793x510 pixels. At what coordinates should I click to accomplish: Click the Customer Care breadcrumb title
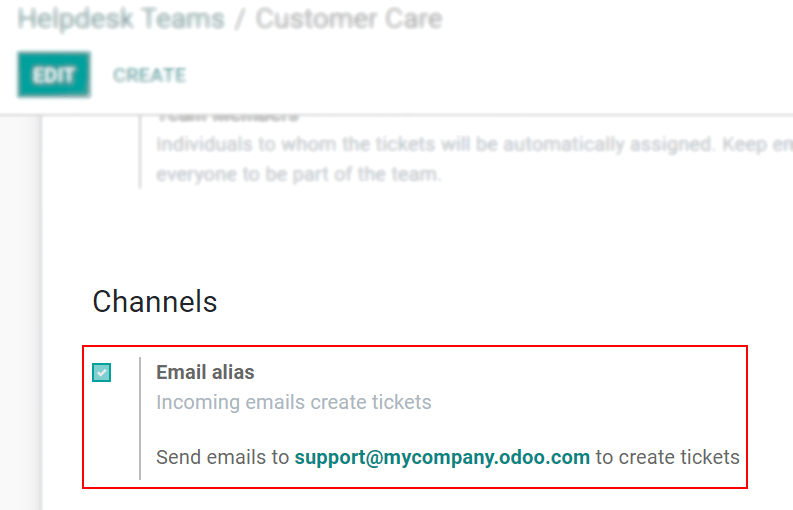tap(348, 19)
